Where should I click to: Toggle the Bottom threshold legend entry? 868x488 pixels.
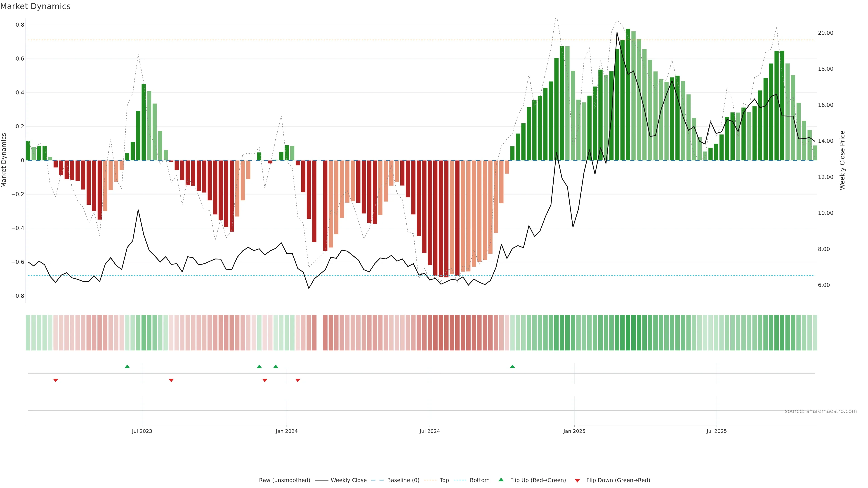click(479, 480)
